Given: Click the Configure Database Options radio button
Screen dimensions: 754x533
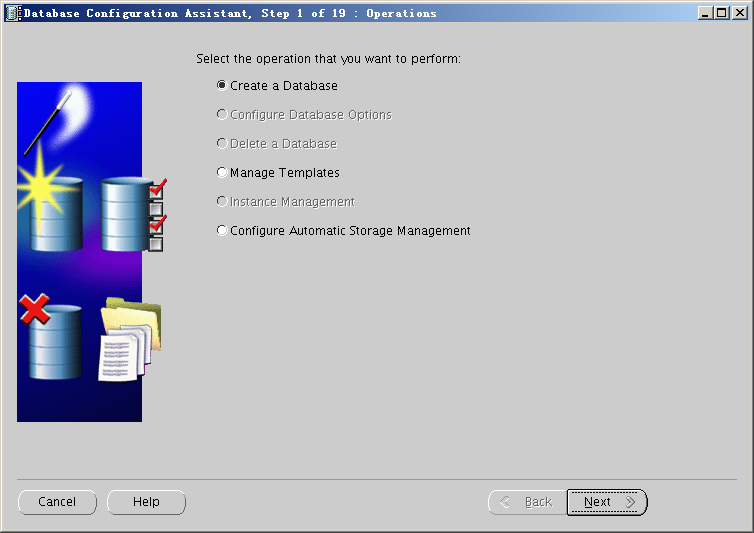Looking at the screenshot, I should click(x=222, y=115).
